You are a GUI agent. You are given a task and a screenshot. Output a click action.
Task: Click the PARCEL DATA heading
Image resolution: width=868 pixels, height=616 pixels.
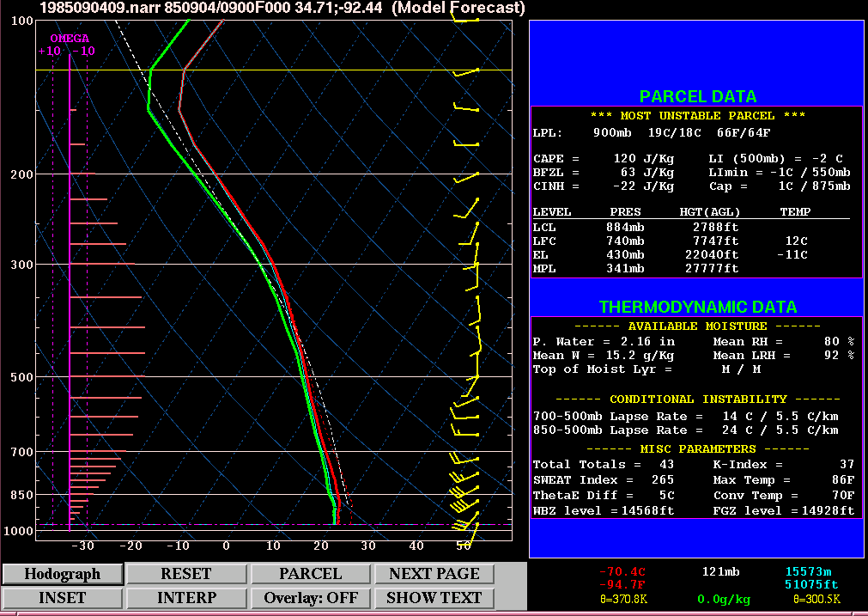point(697,96)
